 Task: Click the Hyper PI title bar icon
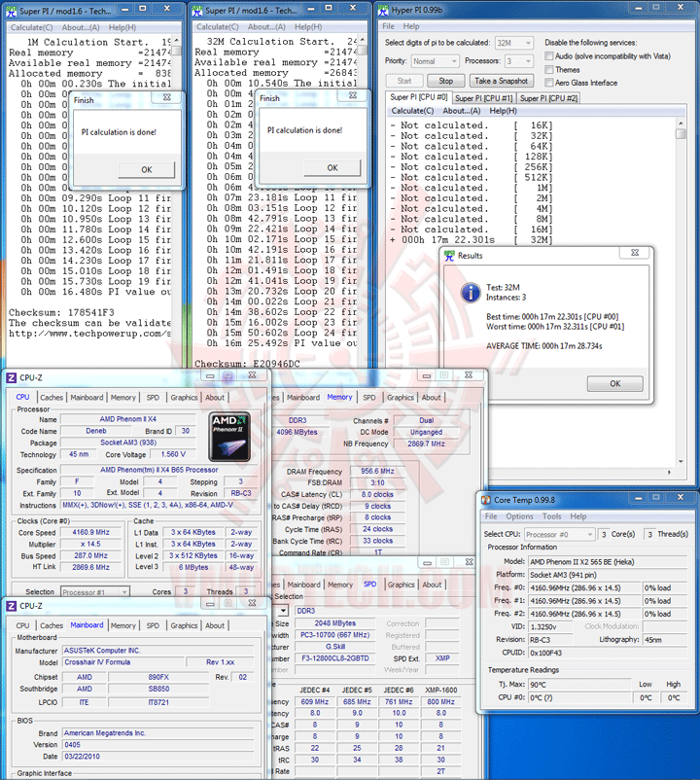click(384, 10)
